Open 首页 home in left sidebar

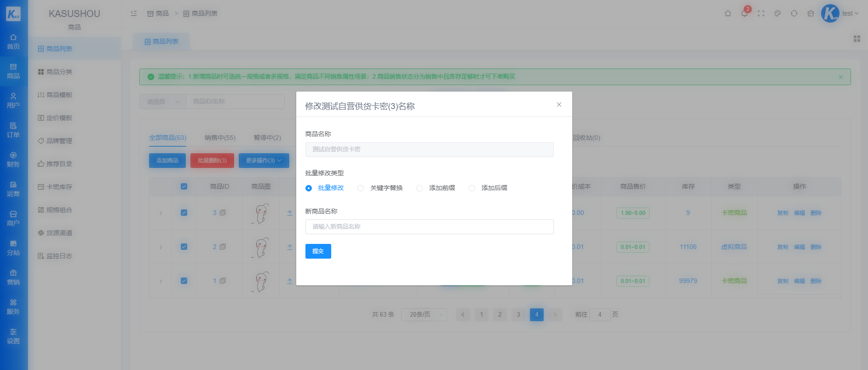(13, 42)
